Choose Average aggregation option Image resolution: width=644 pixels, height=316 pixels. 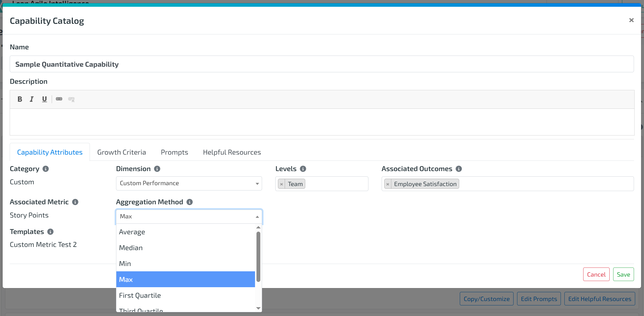tap(186, 232)
